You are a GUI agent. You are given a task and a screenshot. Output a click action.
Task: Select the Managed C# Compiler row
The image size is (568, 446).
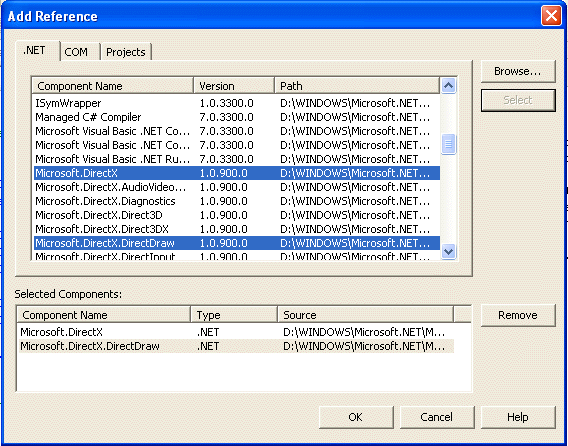pos(237,117)
